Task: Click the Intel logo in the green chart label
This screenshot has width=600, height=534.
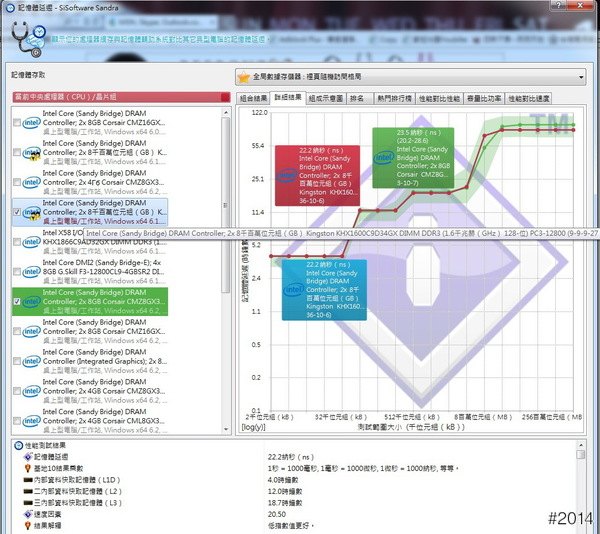Action: 384,158
